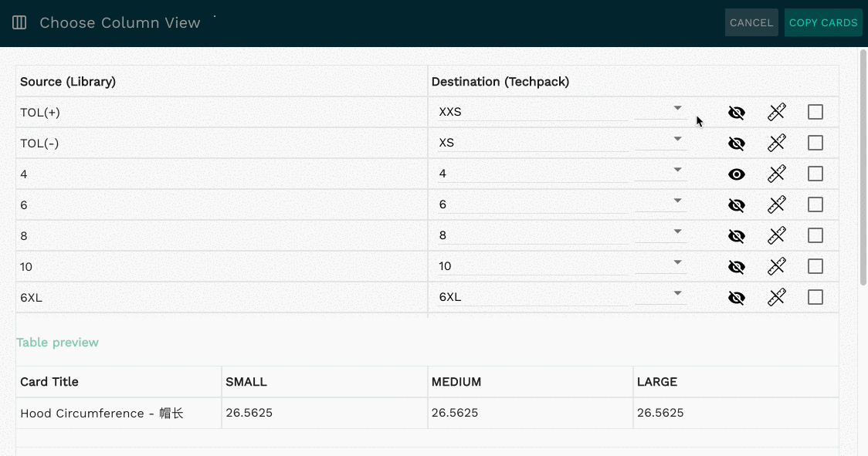Click the ruler icon in the 10 row
Image resolution: width=868 pixels, height=456 pixels.
[777, 267]
